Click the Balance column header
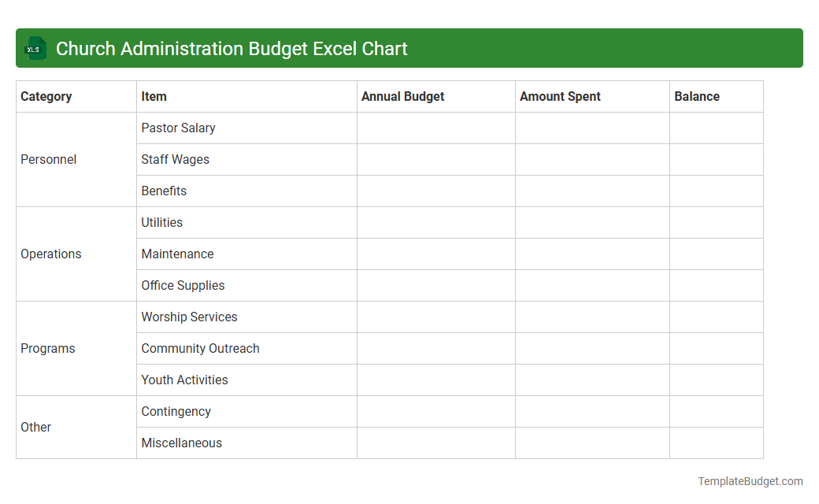Image resolution: width=819 pixels, height=504 pixels. coord(697,96)
